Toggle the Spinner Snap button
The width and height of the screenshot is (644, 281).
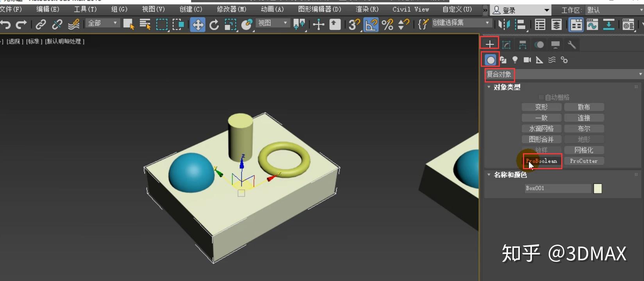(x=403, y=25)
